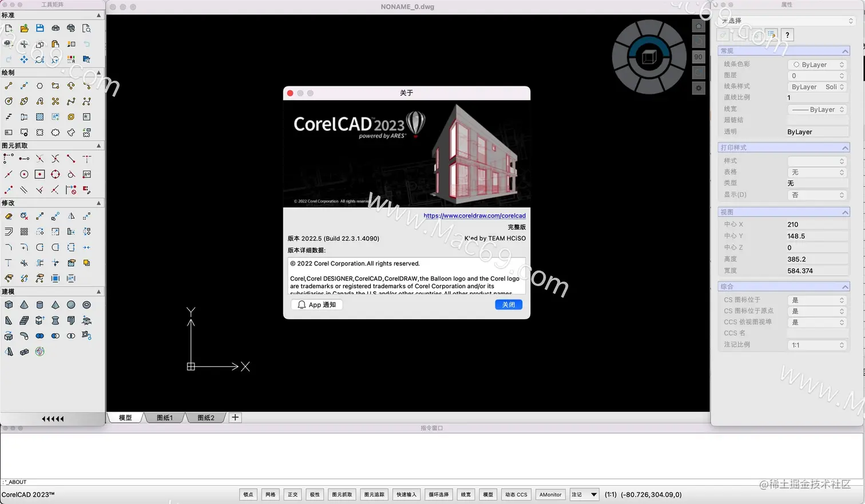Toggle 动态 CCS in status bar
865x504 pixels.
(x=516, y=494)
